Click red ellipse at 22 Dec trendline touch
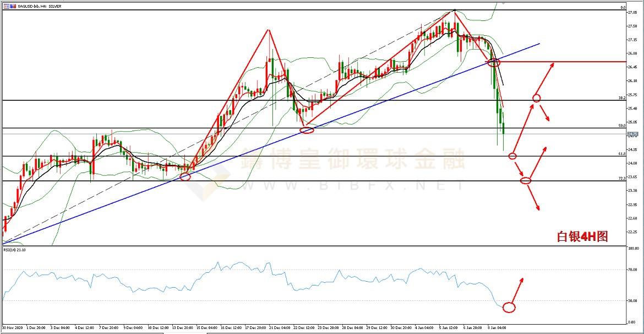This screenshot has height=334, width=644. (x=307, y=130)
